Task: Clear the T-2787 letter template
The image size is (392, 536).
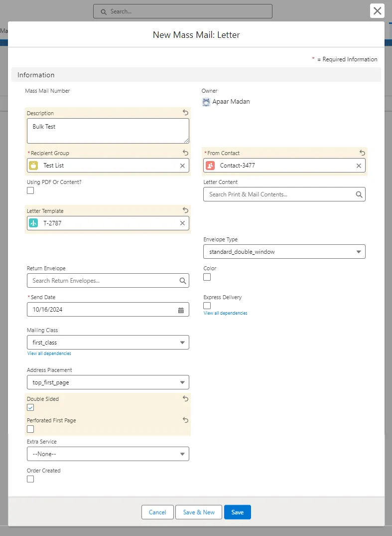Action: click(x=182, y=223)
